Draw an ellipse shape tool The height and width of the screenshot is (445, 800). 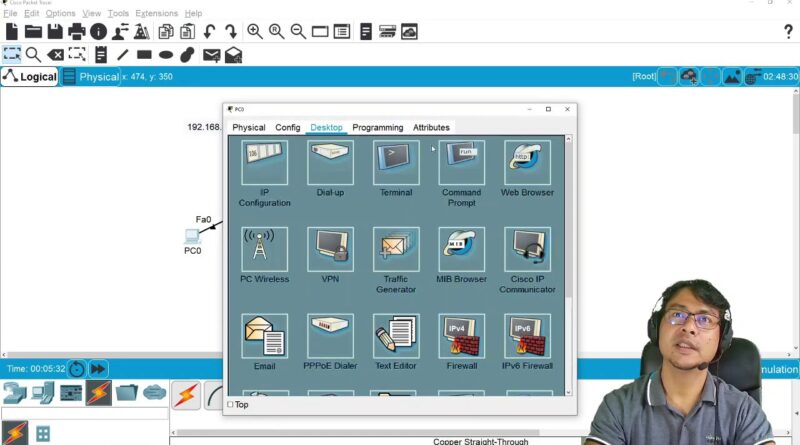click(166, 55)
